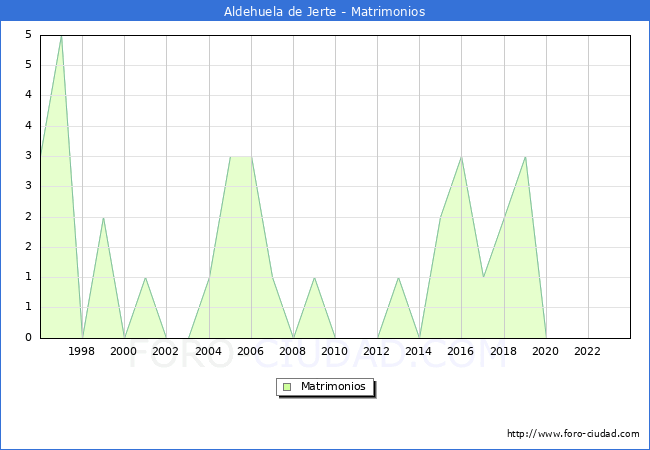Click the 1997 peak data point
Screen dimensions: 650x450
pos(61,36)
